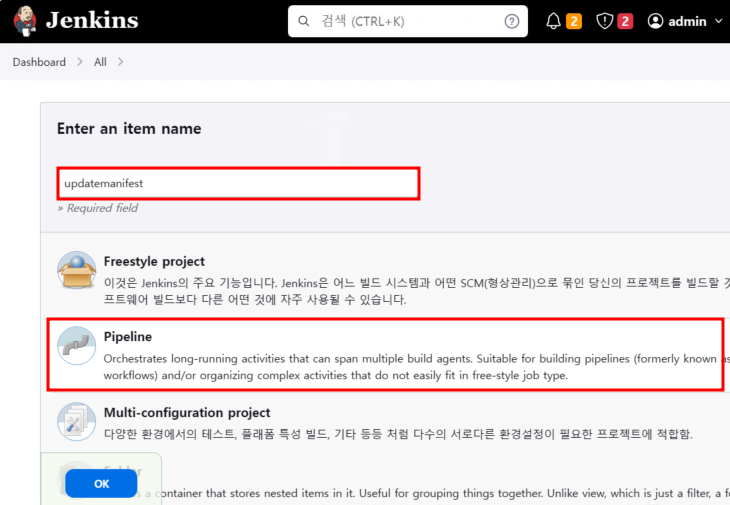
Task: Click the item name field containing updatemanifest
Action: [x=238, y=183]
